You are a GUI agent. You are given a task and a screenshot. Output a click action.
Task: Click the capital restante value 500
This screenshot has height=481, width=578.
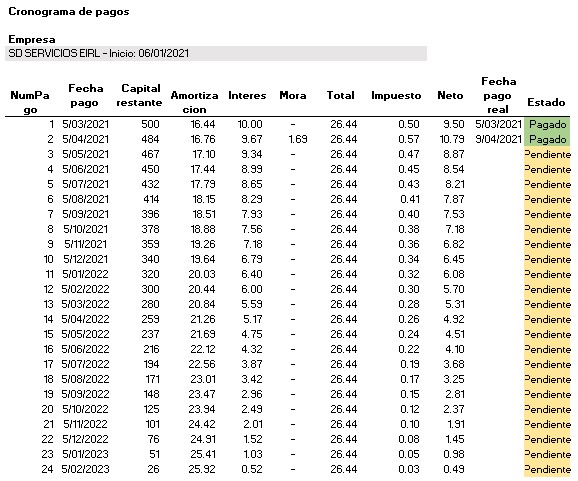(150, 124)
